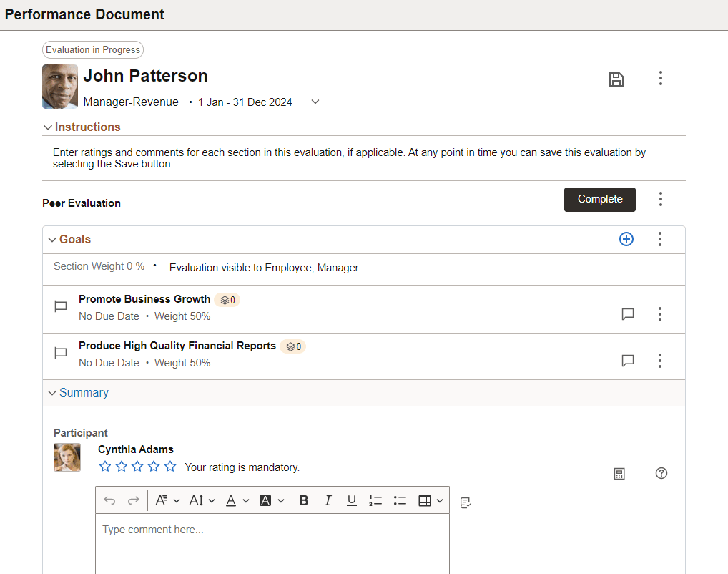Viewport: 728px width, 574px height.
Task: Save the performance document
Action: pos(616,79)
